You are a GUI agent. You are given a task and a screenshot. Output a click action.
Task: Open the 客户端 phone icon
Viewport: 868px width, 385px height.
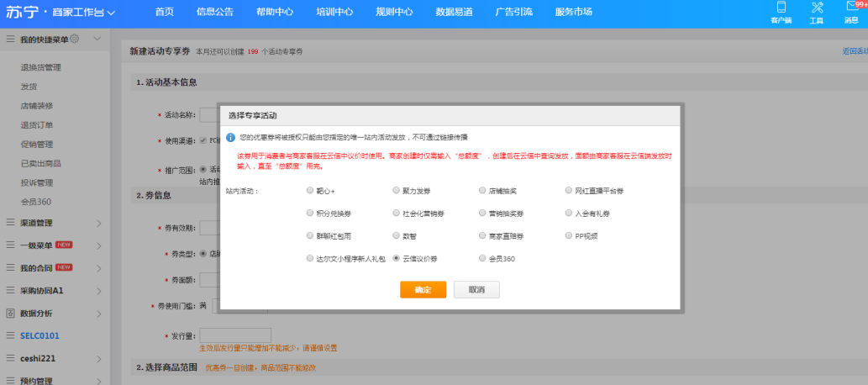[781, 8]
